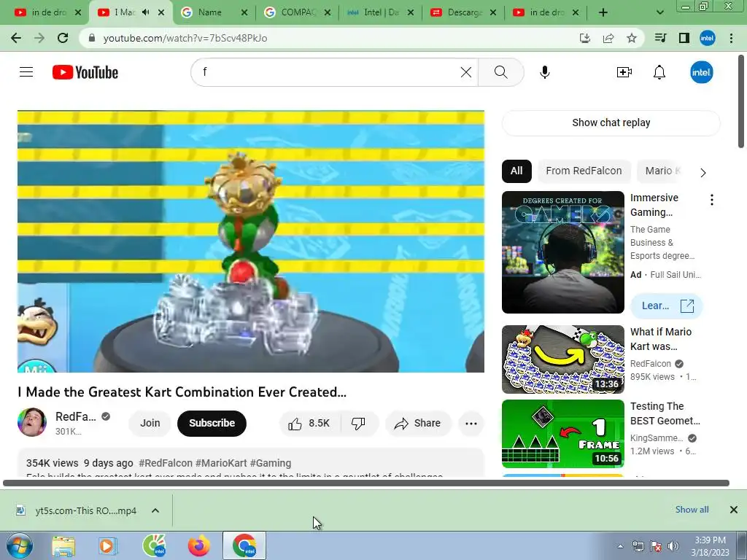Show hidden system tray icons
This screenshot has width=747, height=560.
click(x=620, y=546)
